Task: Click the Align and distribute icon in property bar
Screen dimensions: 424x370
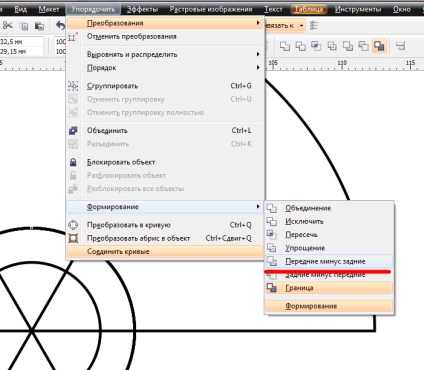Action: coord(400,46)
